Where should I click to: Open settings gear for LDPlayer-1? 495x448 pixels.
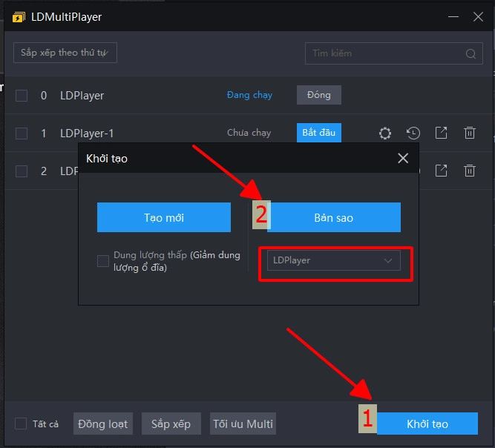click(x=384, y=134)
